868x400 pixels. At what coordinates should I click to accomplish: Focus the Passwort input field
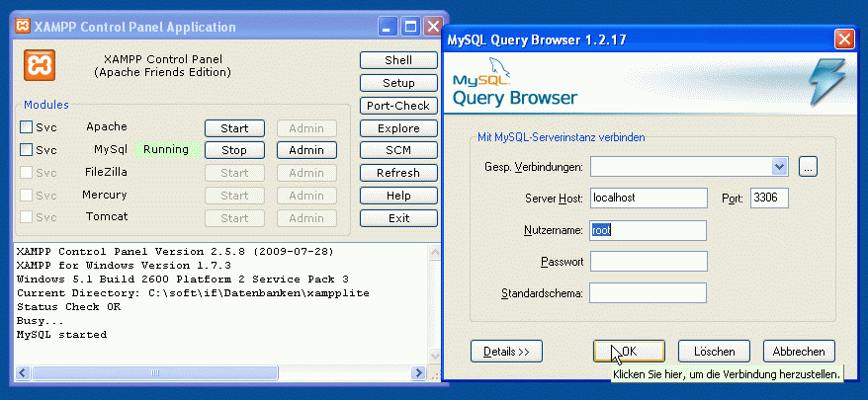coord(648,261)
